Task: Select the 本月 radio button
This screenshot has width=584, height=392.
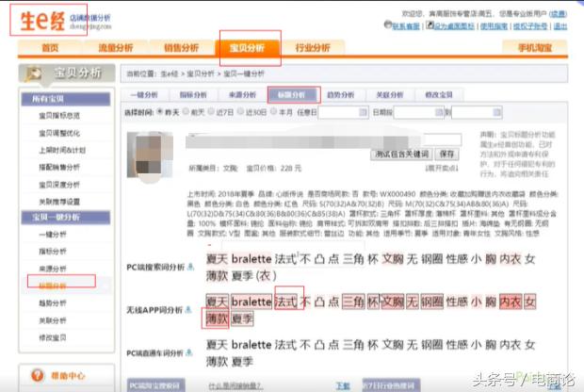Action: (274, 111)
